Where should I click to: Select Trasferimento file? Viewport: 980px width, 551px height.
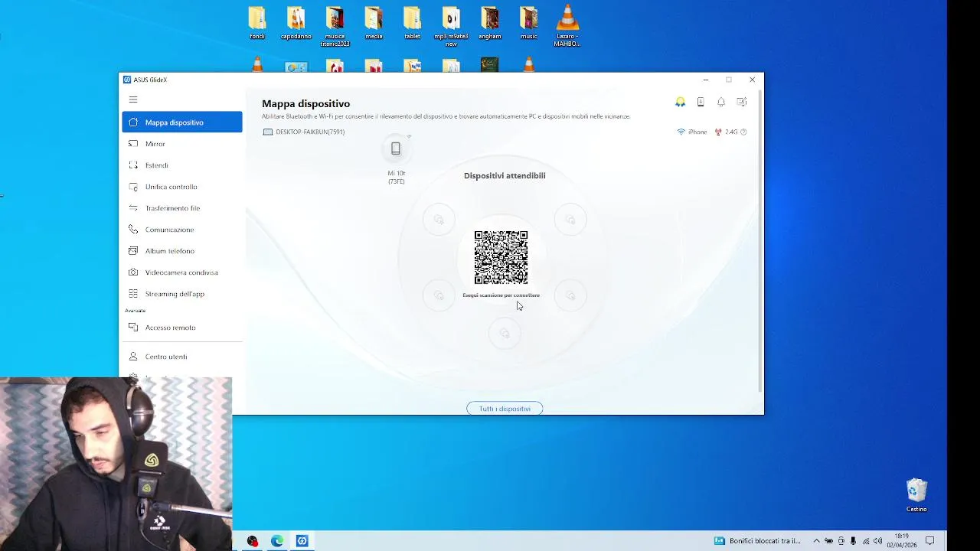(182, 208)
